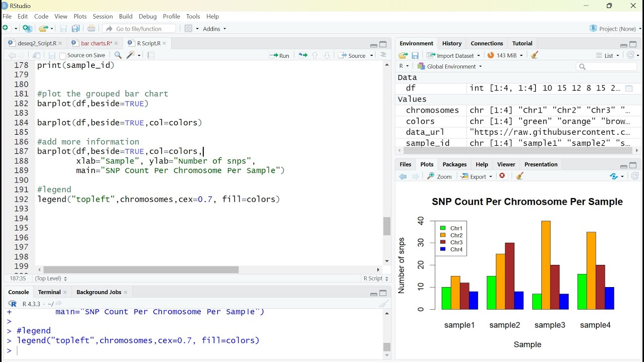Click the Open file folder icon in the main toolbar
Viewport: 644px width, 362px height.
point(43,29)
